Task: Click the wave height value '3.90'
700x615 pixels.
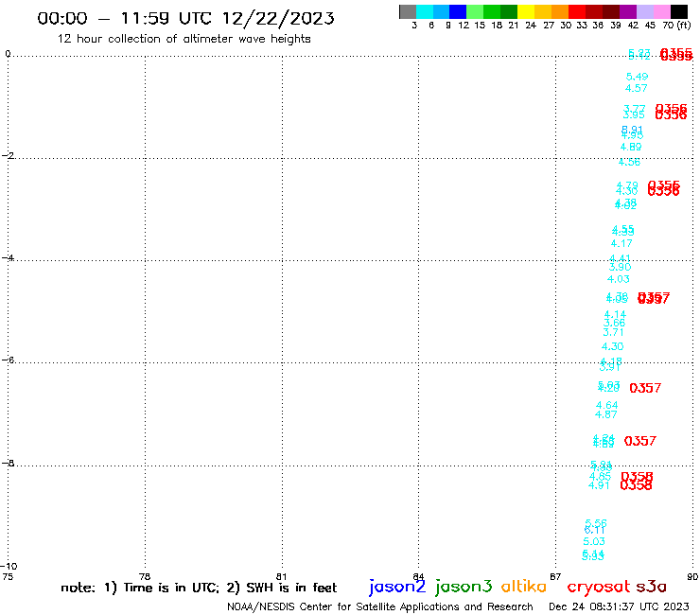Action: click(621, 267)
